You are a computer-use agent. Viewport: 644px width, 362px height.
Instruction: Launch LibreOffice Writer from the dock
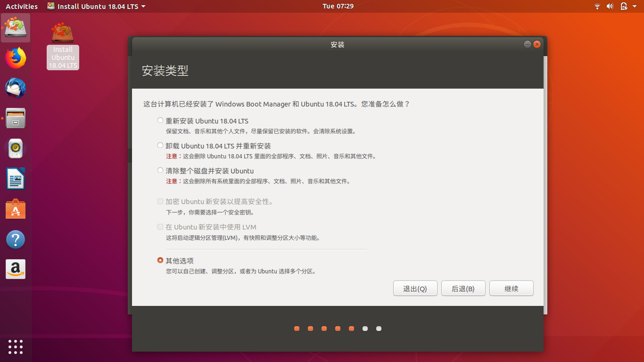tap(16, 179)
